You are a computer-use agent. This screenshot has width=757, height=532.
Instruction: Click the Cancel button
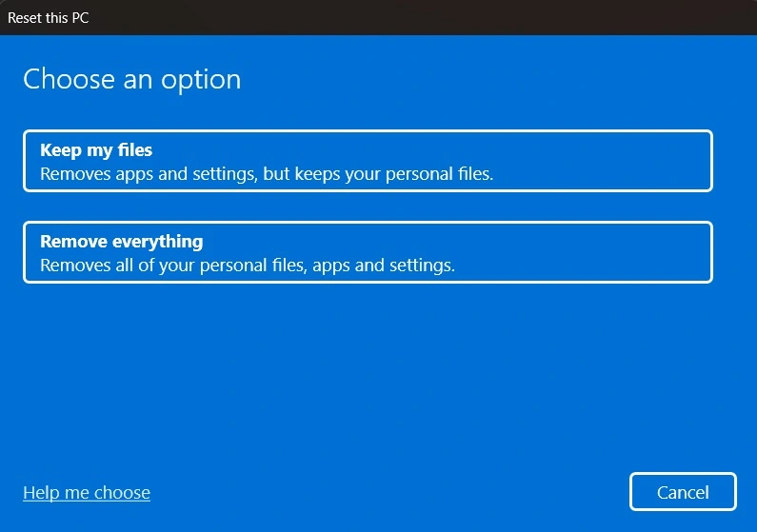[682, 492]
